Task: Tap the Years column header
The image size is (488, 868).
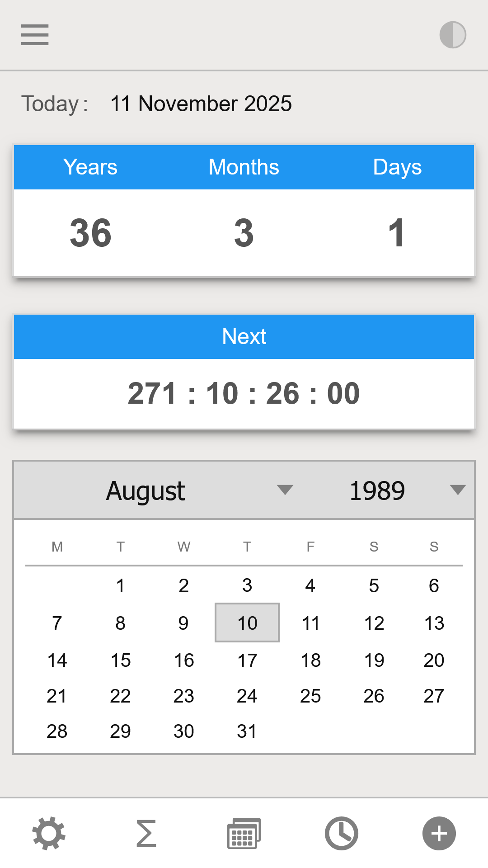Action: [x=90, y=167]
